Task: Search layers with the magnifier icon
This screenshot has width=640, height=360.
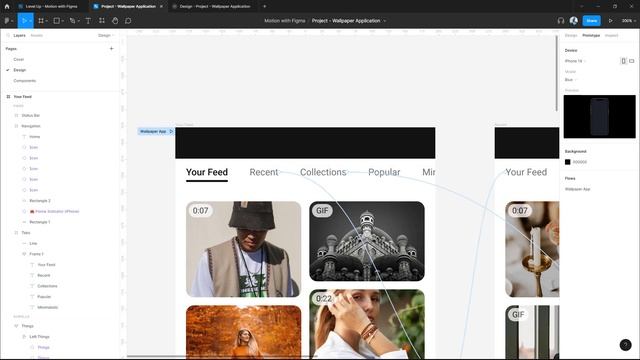Action: tap(8, 36)
